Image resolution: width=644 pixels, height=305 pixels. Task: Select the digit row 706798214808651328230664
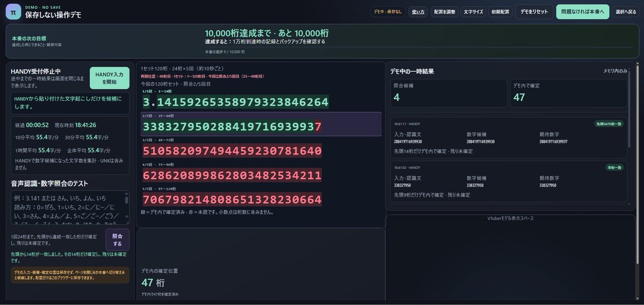pyautogui.click(x=232, y=200)
